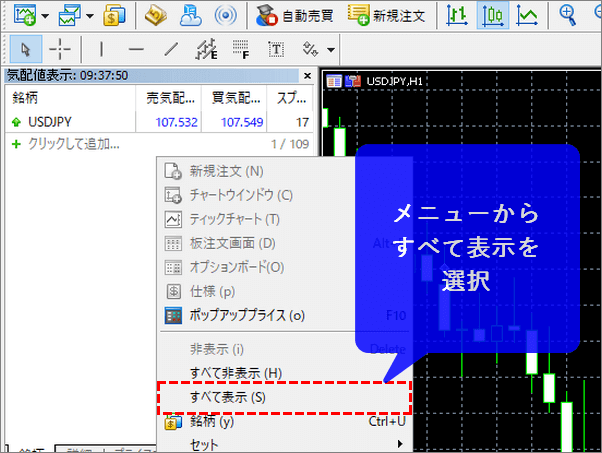The image size is (602, 453).
Task: Click the 新規注文 new order button
Action: [386, 15]
